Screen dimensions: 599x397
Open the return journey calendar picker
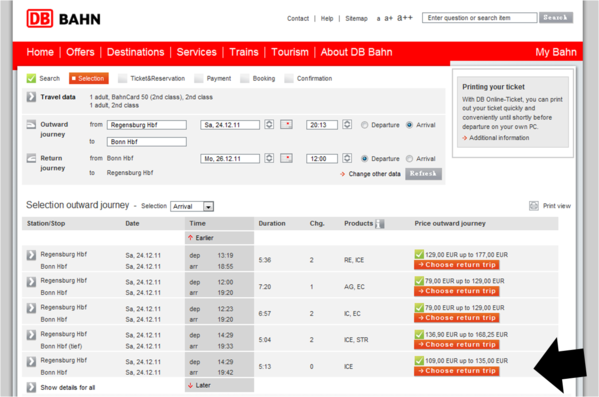pyautogui.click(x=286, y=158)
